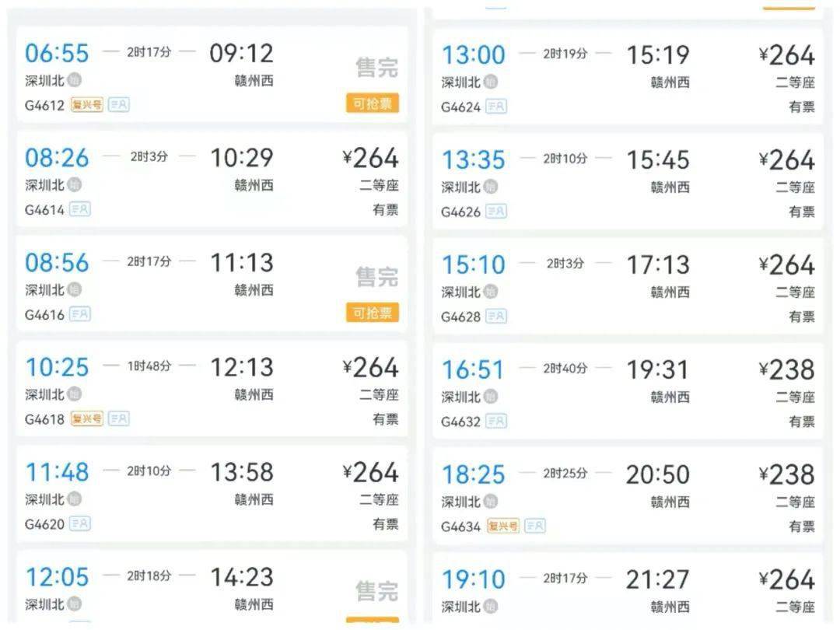840x630 pixels.
Task: Click the ID card icon beside G4612
Action: [x=118, y=104]
